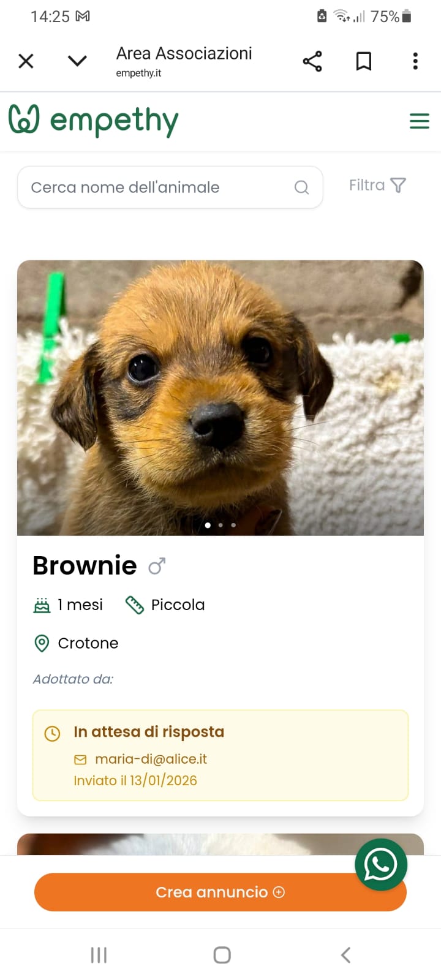Expand the browser's down-chevron dropdown

coord(77,61)
